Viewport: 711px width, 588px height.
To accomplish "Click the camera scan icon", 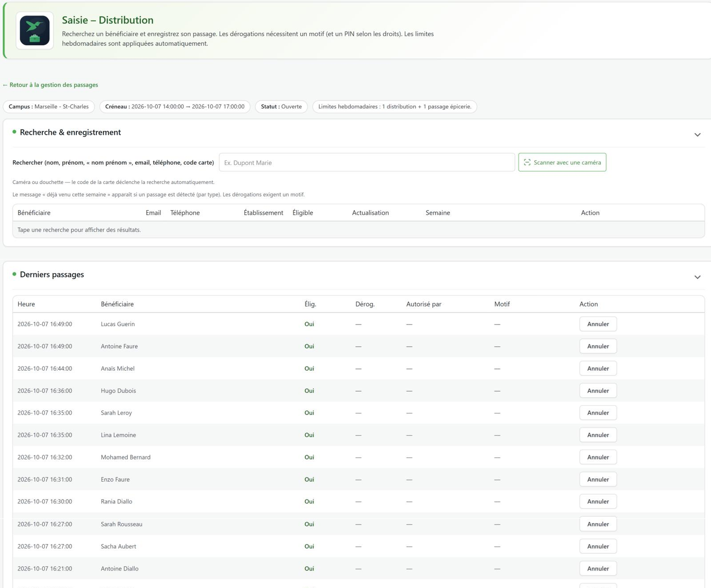I will [x=527, y=162].
